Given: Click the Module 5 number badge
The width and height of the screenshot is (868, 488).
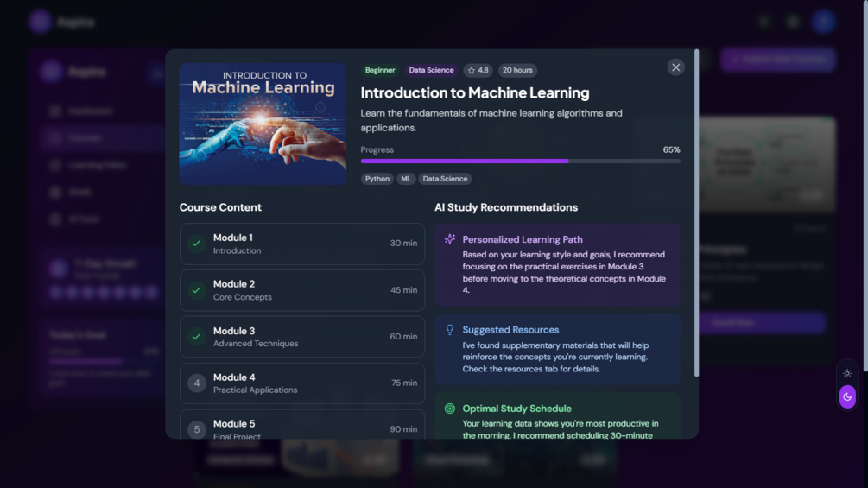Looking at the screenshot, I should click(197, 429).
